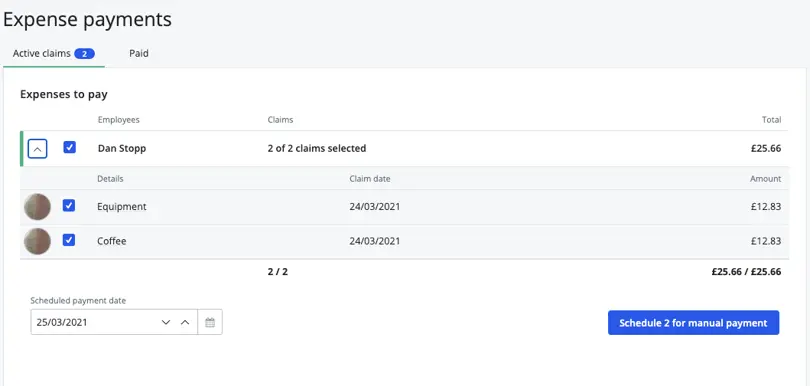This screenshot has width=810, height=386.
Task: Click the Active claims count badge
Action: [x=84, y=53]
